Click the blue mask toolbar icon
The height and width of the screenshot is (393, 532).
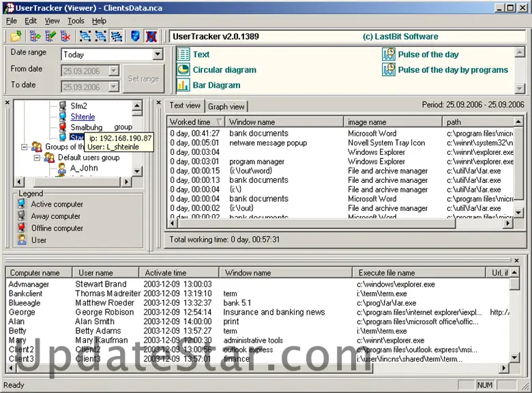click(x=135, y=36)
